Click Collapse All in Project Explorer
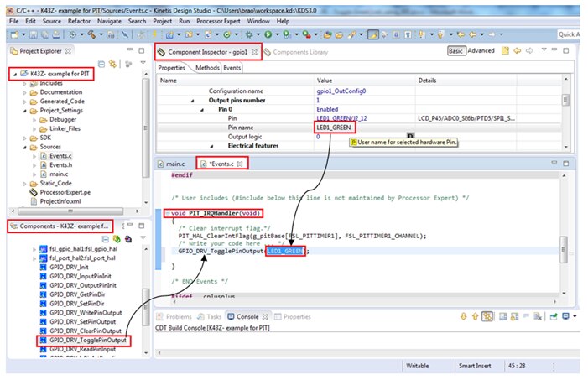588x380 pixels. pyautogui.click(x=102, y=63)
